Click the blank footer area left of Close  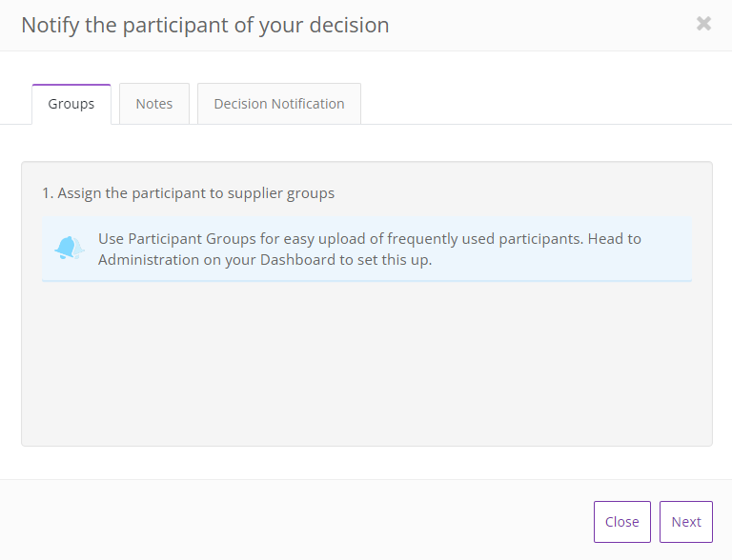(x=296, y=522)
